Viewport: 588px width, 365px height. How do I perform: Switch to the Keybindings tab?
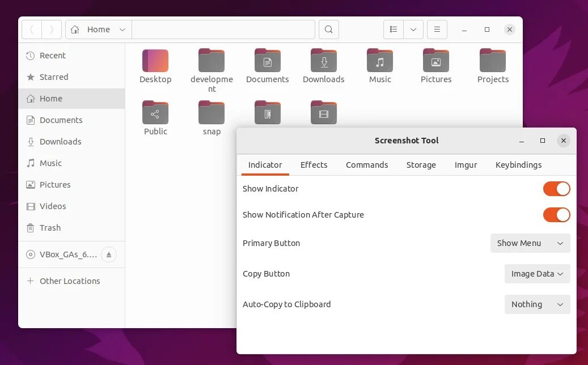(x=519, y=165)
